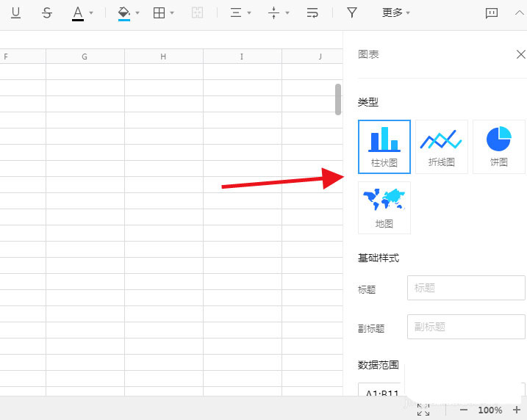Open the comments panel icon
527x420 pixels.
(492, 13)
